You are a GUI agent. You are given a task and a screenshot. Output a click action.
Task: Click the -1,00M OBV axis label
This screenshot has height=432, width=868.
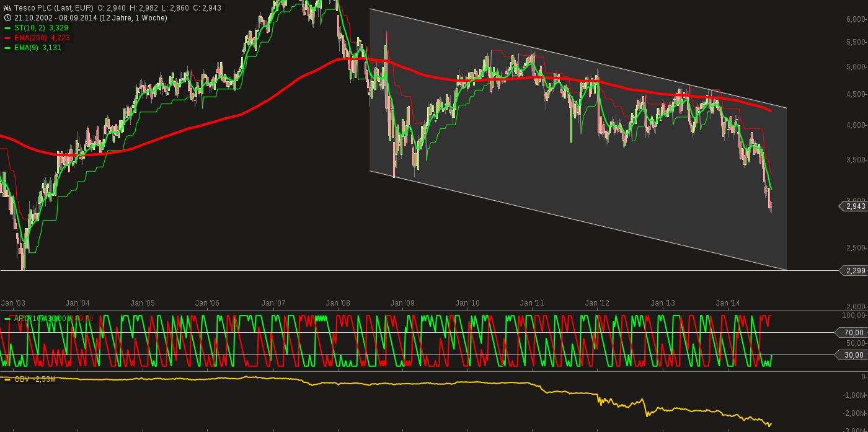pyautogui.click(x=855, y=395)
